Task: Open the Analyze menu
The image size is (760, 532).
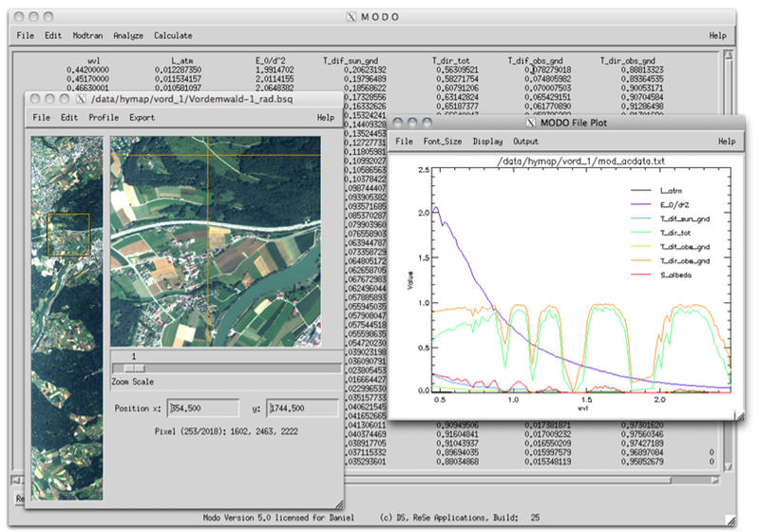Action: pyautogui.click(x=127, y=35)
